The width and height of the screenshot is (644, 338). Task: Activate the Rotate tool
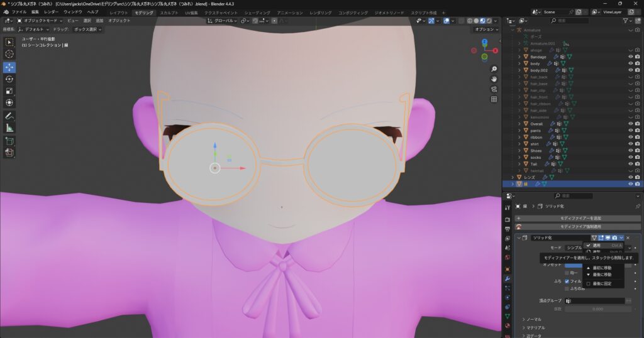9,79
